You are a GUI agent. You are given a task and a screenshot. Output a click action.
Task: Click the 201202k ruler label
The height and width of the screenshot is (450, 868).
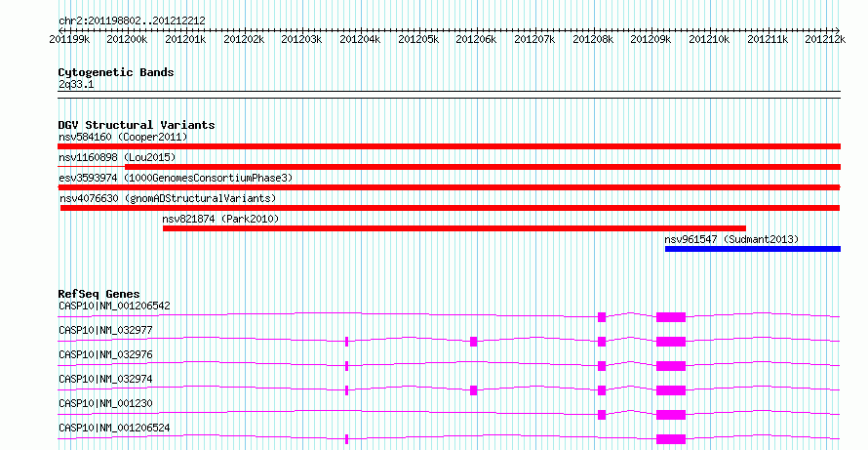point(244,39)
